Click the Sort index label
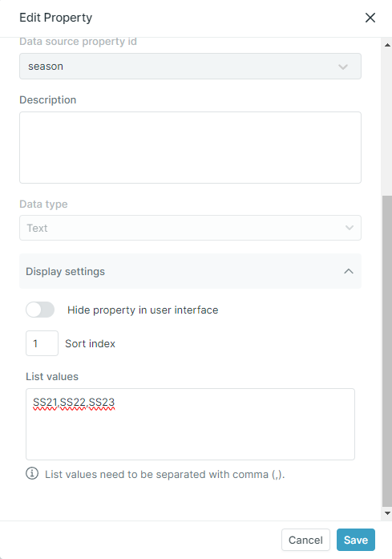 pos(90,344)
